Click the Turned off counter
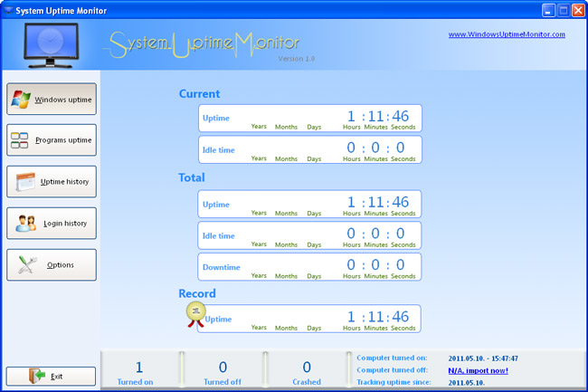The height and width of the screenshot is (392, 588). [223, 372]
